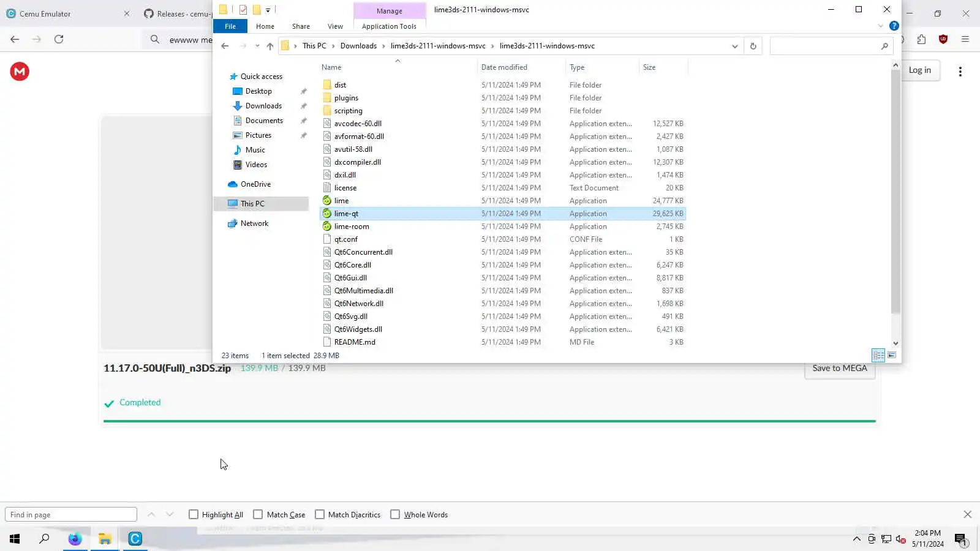
Task: Select the lime-room application icon
Action: 327,227
